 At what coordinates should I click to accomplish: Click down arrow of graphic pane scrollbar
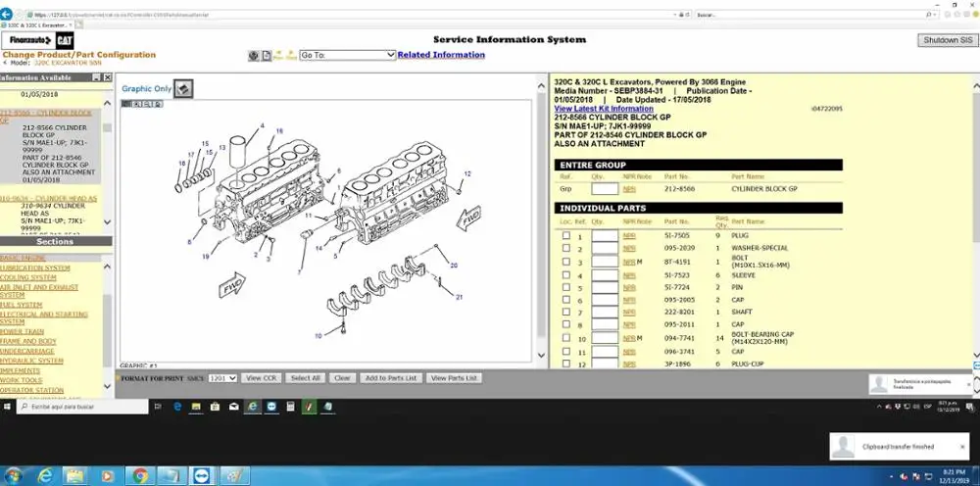tap(541, 356)
